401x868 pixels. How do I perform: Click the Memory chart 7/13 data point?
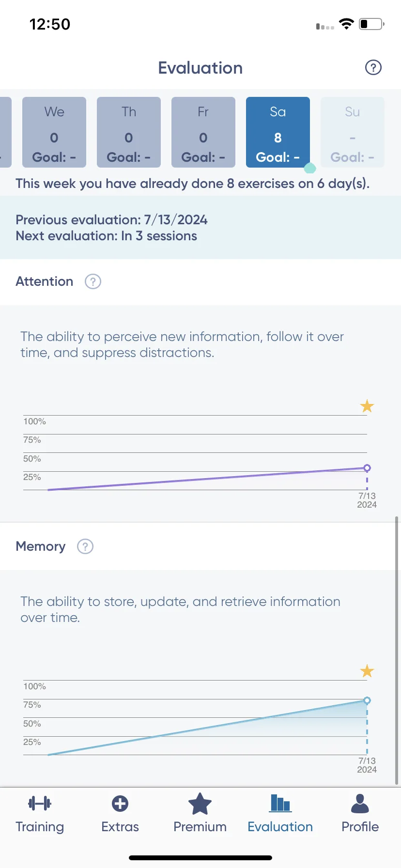pos(367,700)
